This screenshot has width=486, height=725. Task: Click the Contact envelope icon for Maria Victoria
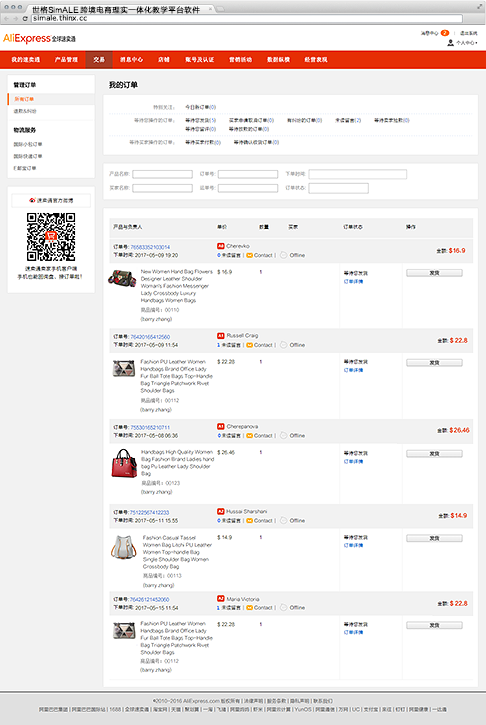click(x=249, y=608)
